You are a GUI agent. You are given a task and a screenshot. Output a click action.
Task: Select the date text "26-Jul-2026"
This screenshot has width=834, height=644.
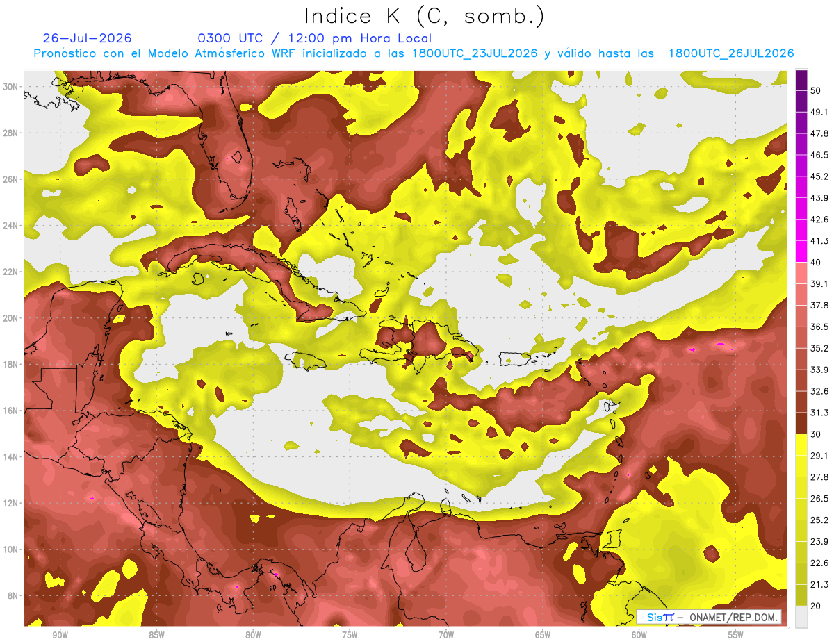click(87, 38)
